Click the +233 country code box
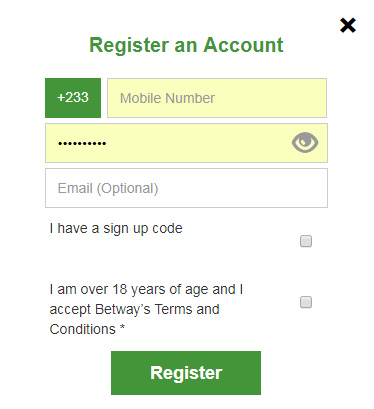Screen dimensions: 374x409 pyautogui.click(x=73, y=98)
